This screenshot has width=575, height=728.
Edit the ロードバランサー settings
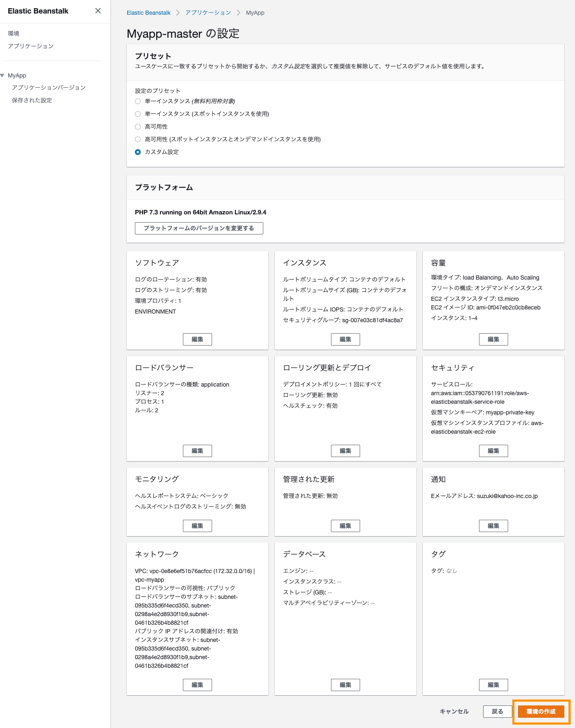point(197,451)
